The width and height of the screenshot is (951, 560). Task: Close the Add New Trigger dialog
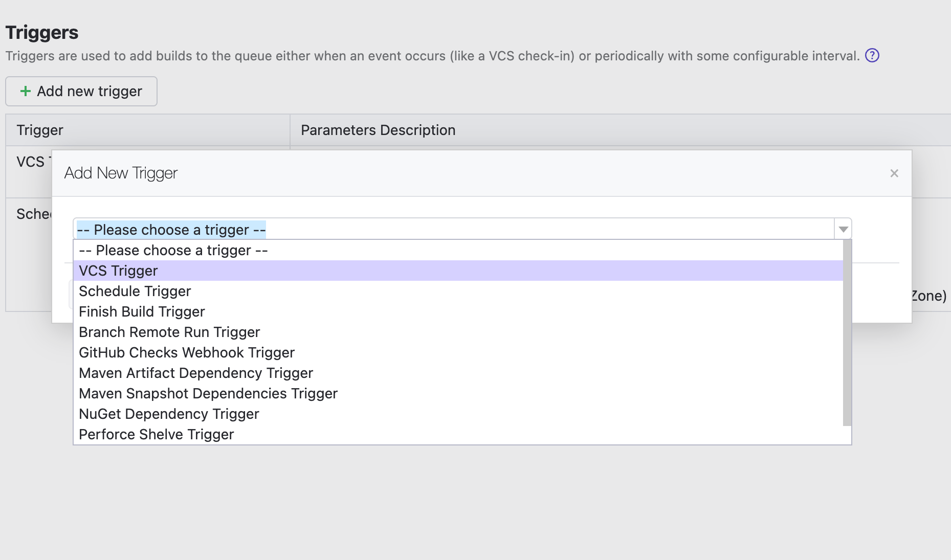click(x=894, y=173)
